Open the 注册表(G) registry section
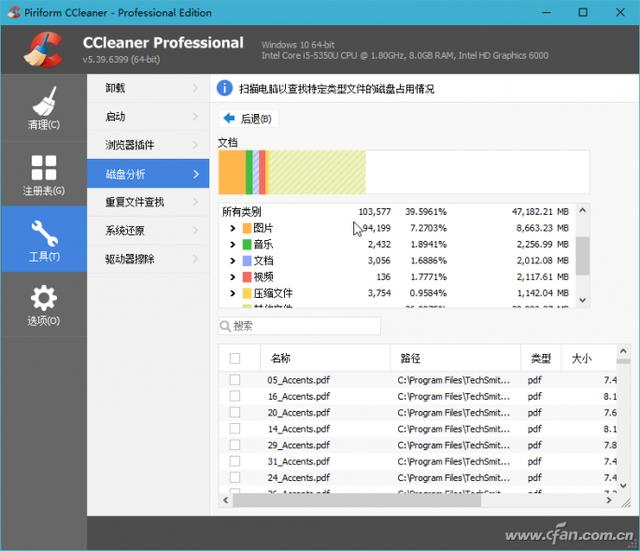Screen dimensions: 640x551 coord(44,174)
